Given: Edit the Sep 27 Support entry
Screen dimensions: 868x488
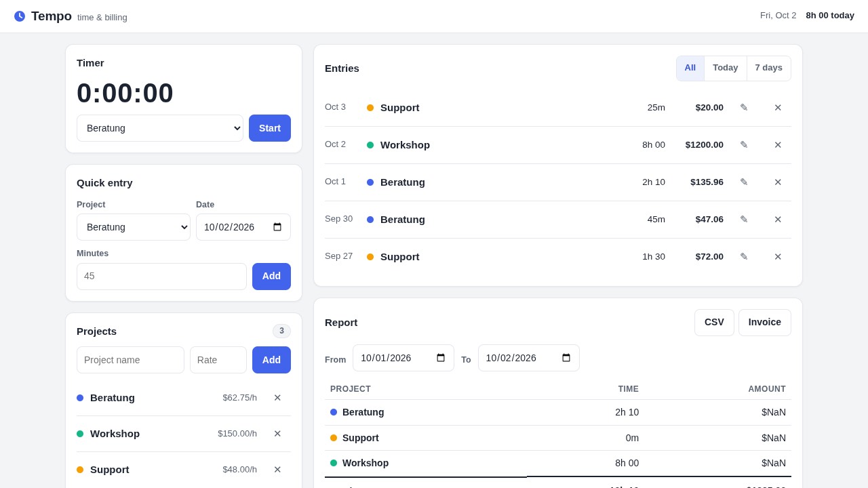Looking at the screenshot, I should (x=744, y=257).
